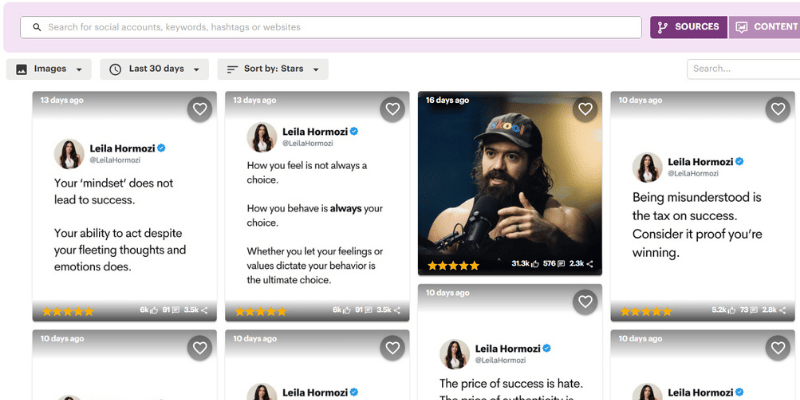Switch to the SOURCES tab
The image size is (800, 400).
click(x=688, y=27)
